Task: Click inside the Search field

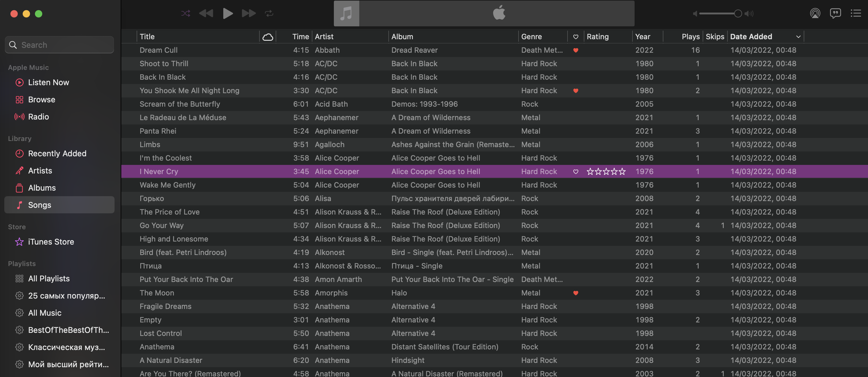Action: (59, 44)
